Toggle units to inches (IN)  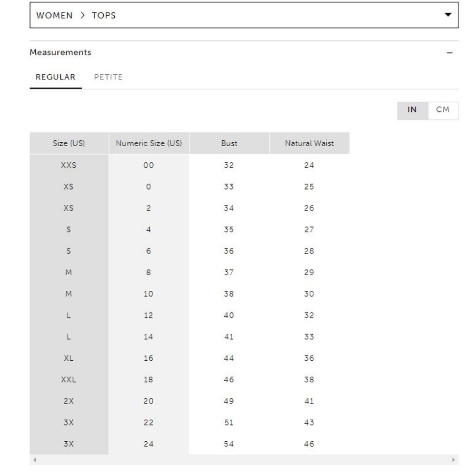point(412,110)
